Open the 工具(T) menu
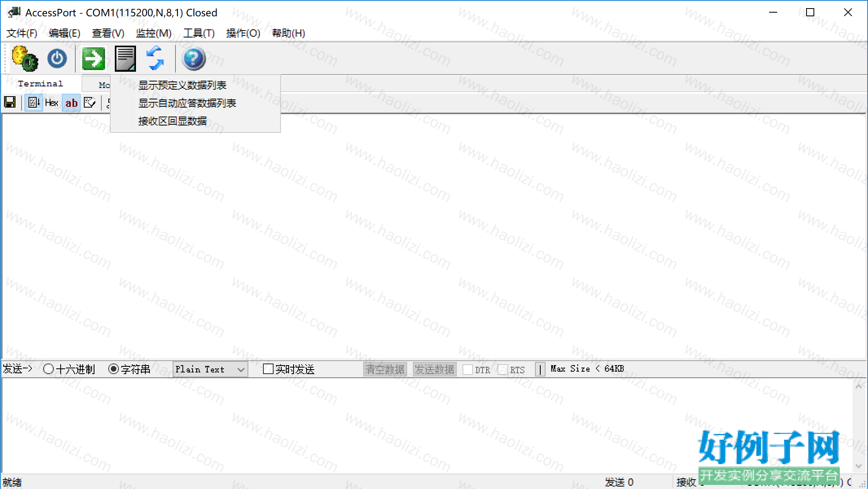The image size is (868, 489). pos(199,33)
